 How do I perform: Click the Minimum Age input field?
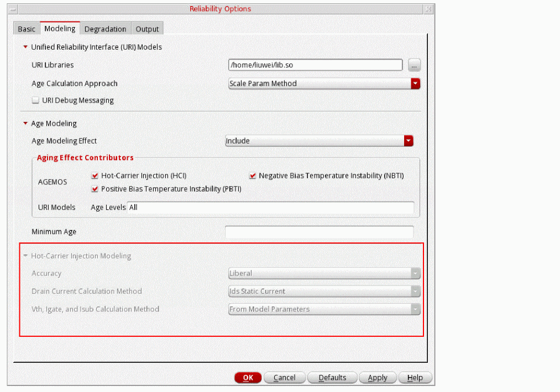click(x=320, y=231)
